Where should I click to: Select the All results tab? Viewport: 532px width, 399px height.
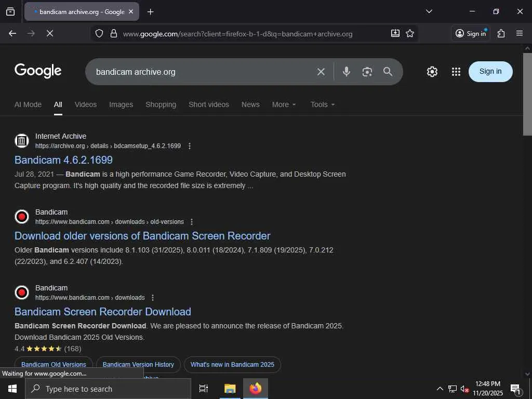(58, 104)
